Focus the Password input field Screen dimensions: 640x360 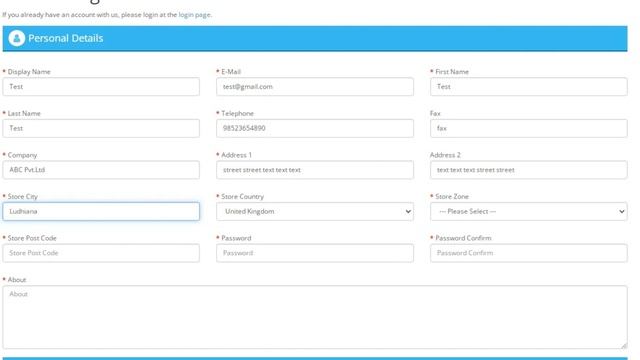tap(315, 253)
